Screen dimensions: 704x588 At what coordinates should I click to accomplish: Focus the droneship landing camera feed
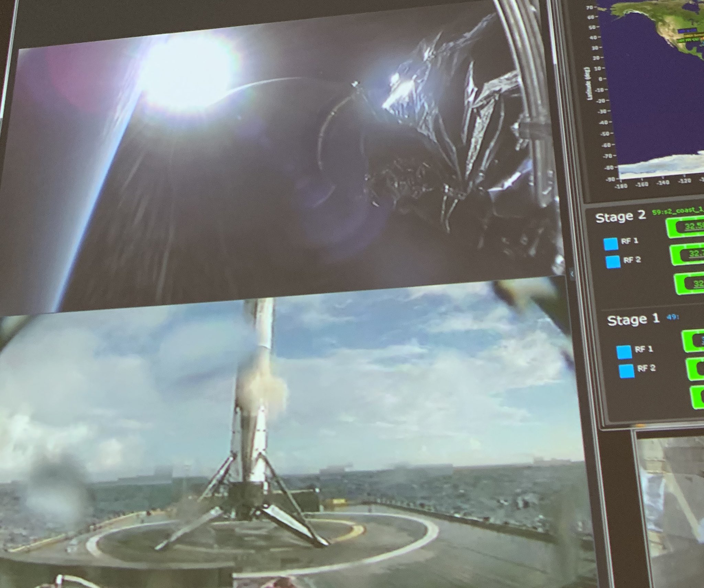275,446
